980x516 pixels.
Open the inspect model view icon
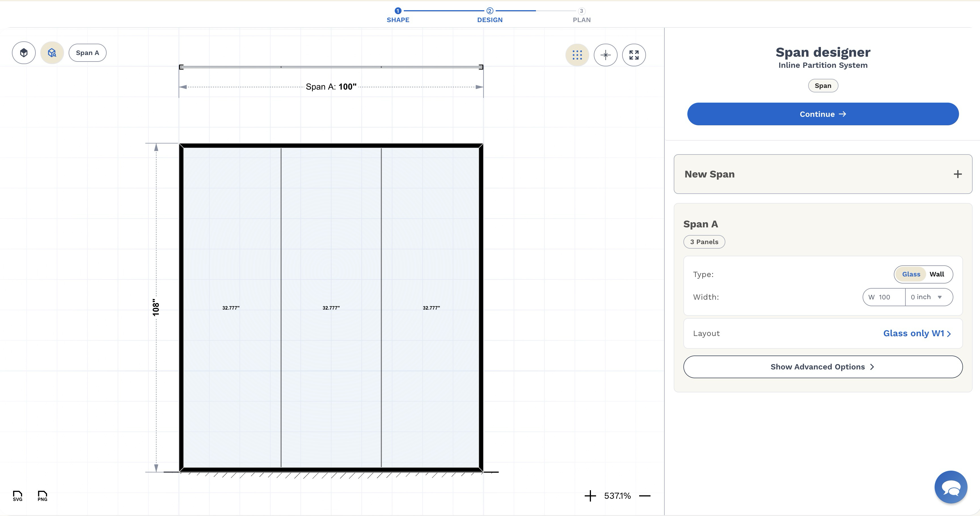click(x=52, y=52)
